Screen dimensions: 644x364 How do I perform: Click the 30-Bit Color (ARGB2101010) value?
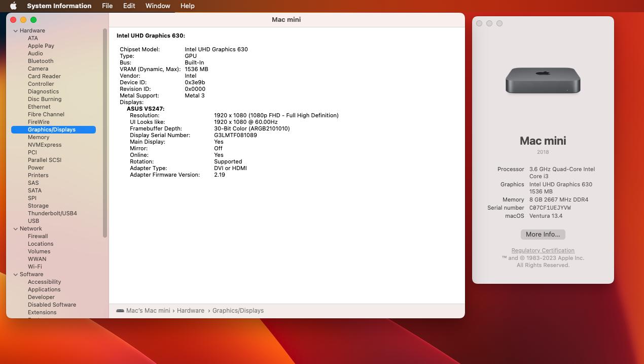click(x=252, y=128)
